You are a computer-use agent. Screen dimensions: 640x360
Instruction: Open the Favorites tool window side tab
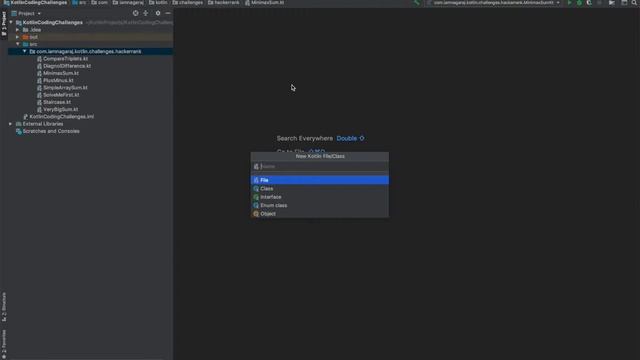click(x=4, y=344)
